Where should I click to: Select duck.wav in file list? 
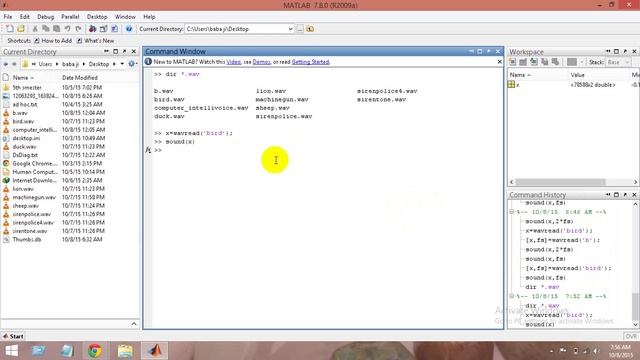pos(24,147)
